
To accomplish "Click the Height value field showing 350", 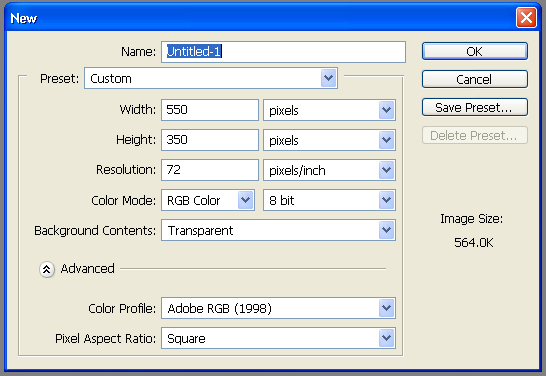I will pos(210,140).
